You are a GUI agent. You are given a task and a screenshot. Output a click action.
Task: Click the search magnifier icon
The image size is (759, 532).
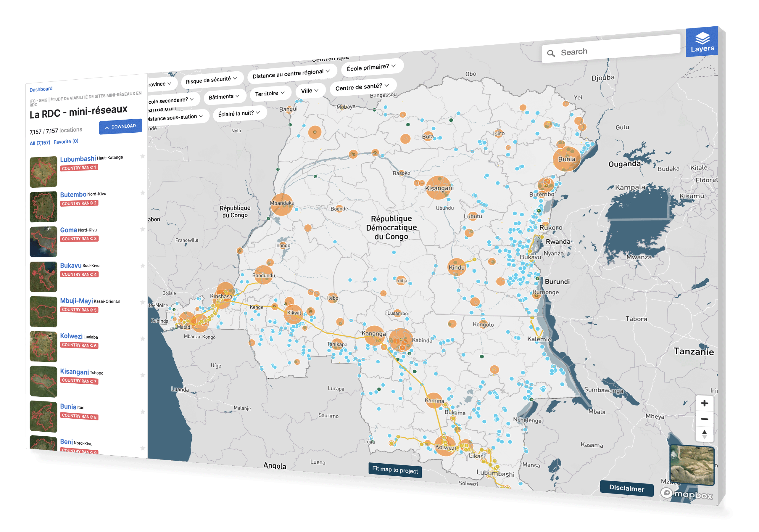550,53
